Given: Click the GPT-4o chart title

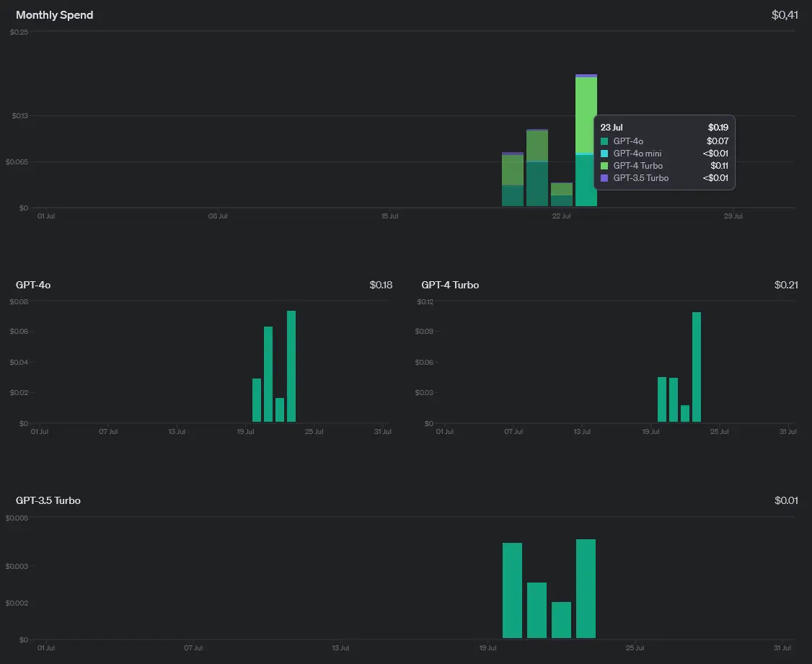Looking at the screenshot, I should click(x=33, y=285).
